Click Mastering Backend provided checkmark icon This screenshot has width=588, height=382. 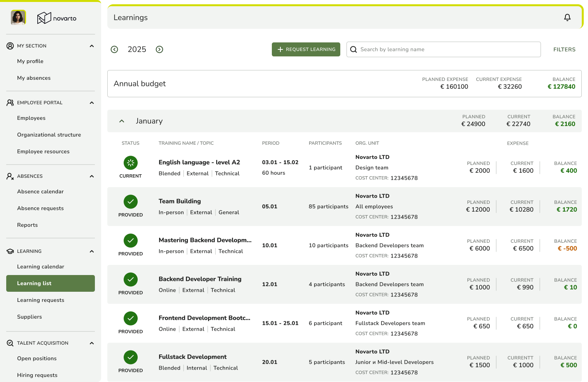pyautogui.click(x=131, y=240)
